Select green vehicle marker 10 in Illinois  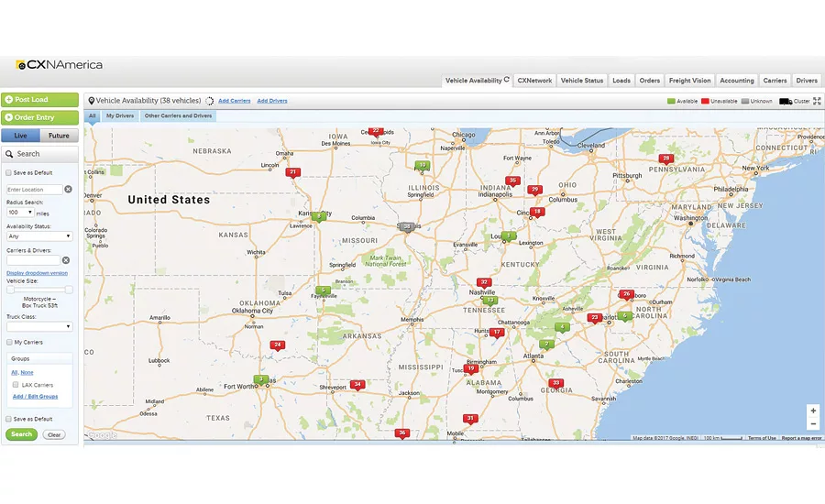(x=422, y=166)
